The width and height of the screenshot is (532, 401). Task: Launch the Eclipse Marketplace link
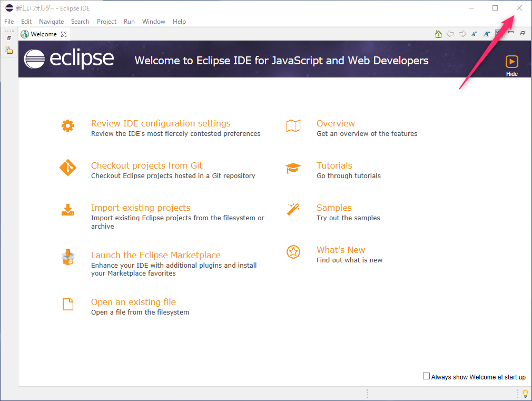tap(156, 255)
